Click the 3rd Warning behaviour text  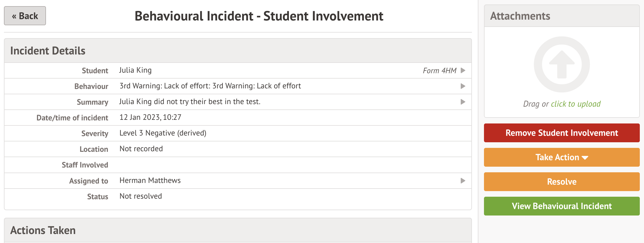point(210,86)
